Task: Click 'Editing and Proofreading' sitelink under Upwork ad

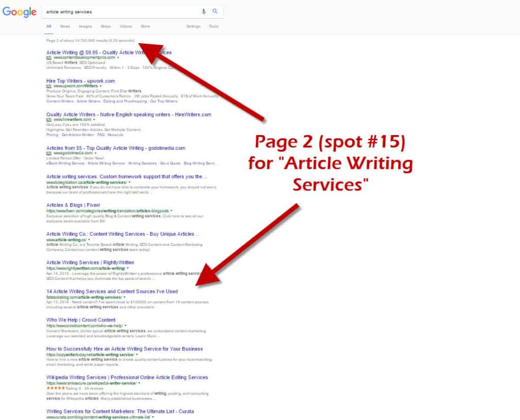Action: click(125, 101)
